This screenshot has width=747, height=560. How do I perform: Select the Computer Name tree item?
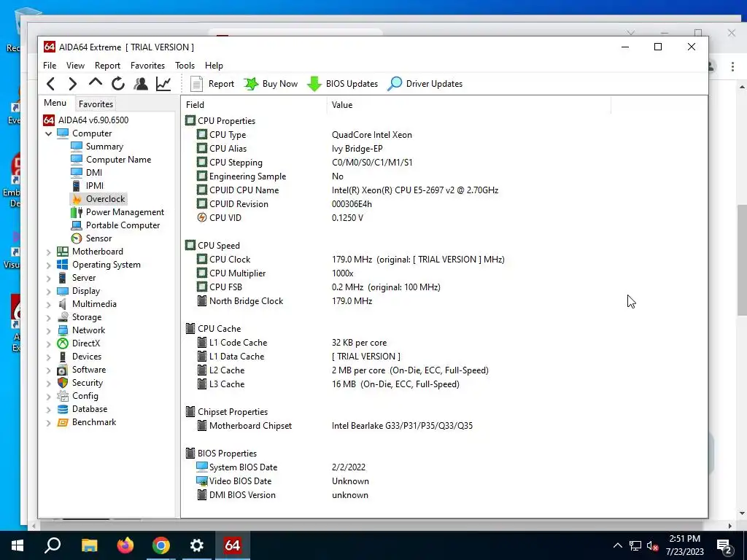click(111, 160)
